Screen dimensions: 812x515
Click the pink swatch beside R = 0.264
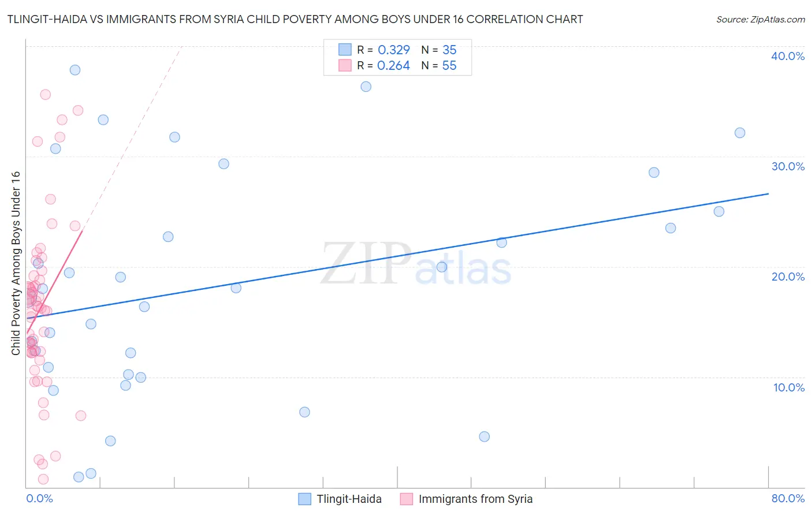pyautogui.click(x=345, y=65)
